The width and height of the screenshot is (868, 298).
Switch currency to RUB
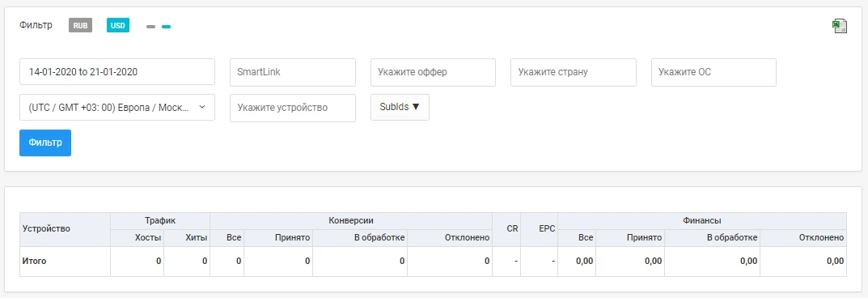tap(80, 25)
